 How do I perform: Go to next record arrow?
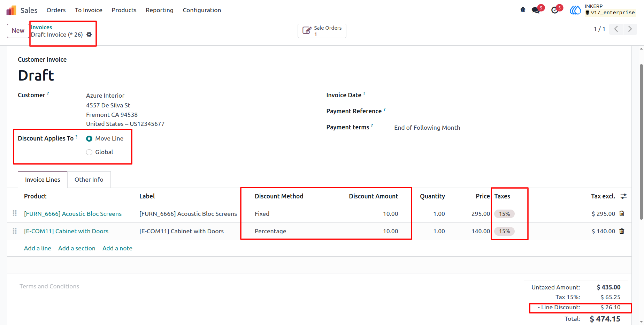tap(630, 29)
